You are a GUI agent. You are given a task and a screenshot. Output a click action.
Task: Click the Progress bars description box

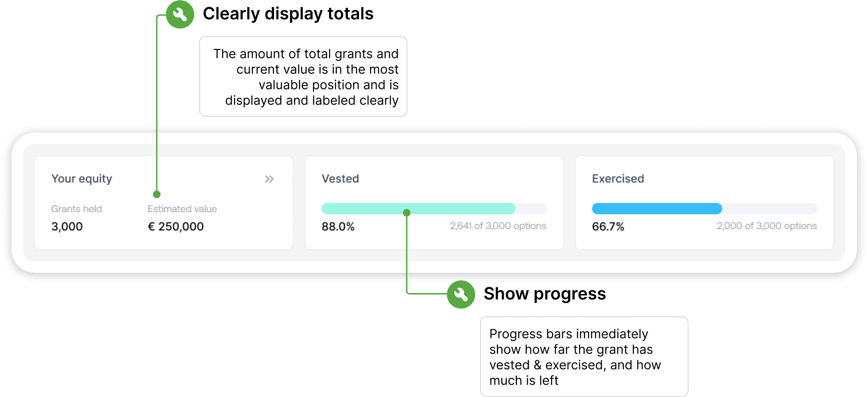[x=584, y=357]
